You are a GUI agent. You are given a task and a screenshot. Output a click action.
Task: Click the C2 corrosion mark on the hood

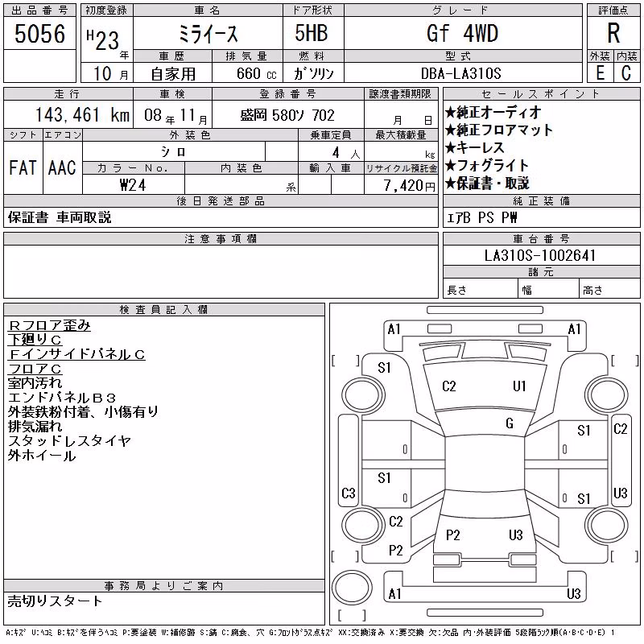click(x=449, y=386)
